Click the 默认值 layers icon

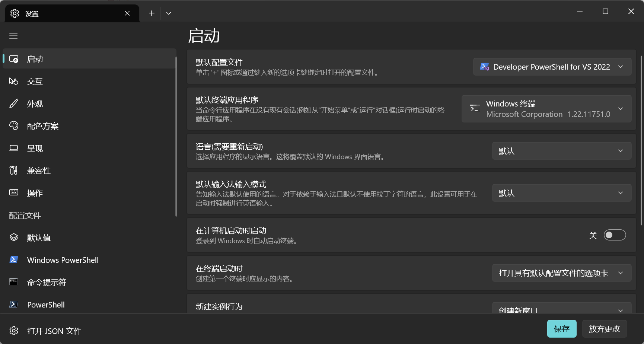tap(14, 238)
